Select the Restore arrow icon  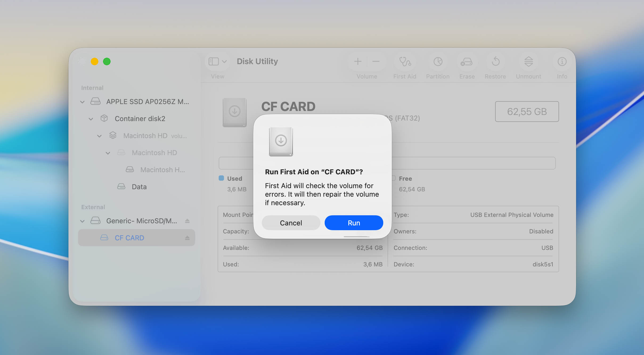click(x=495, y=62)
